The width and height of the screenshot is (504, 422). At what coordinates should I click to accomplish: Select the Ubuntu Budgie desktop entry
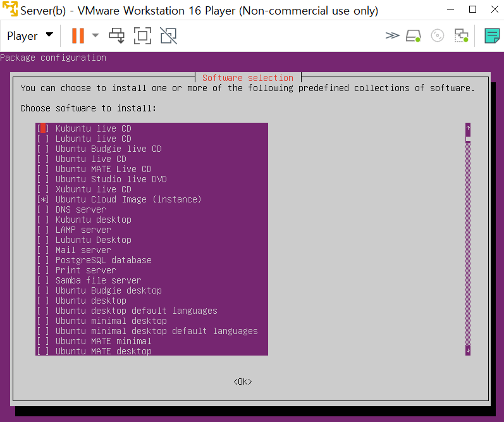(x=108, y=290)
